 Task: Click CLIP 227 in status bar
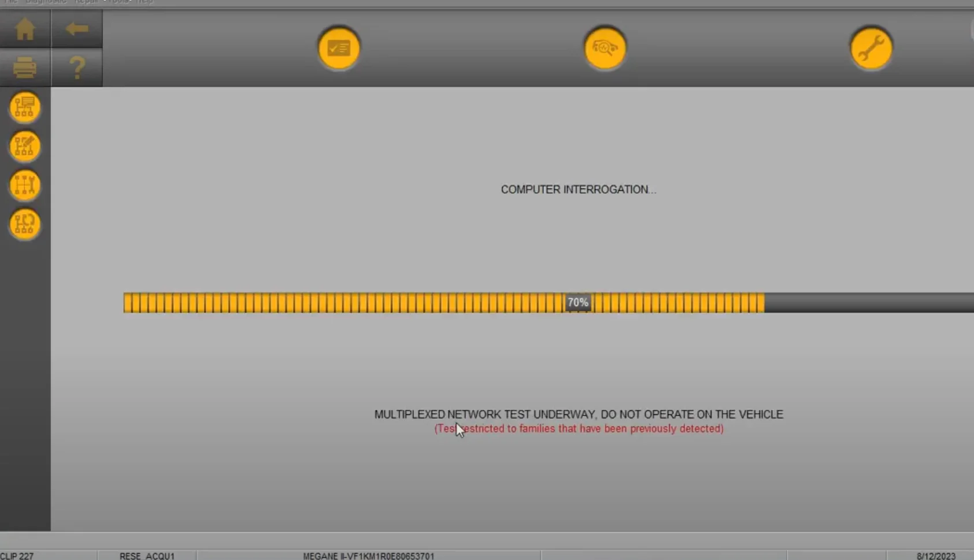tap(17, 556)
